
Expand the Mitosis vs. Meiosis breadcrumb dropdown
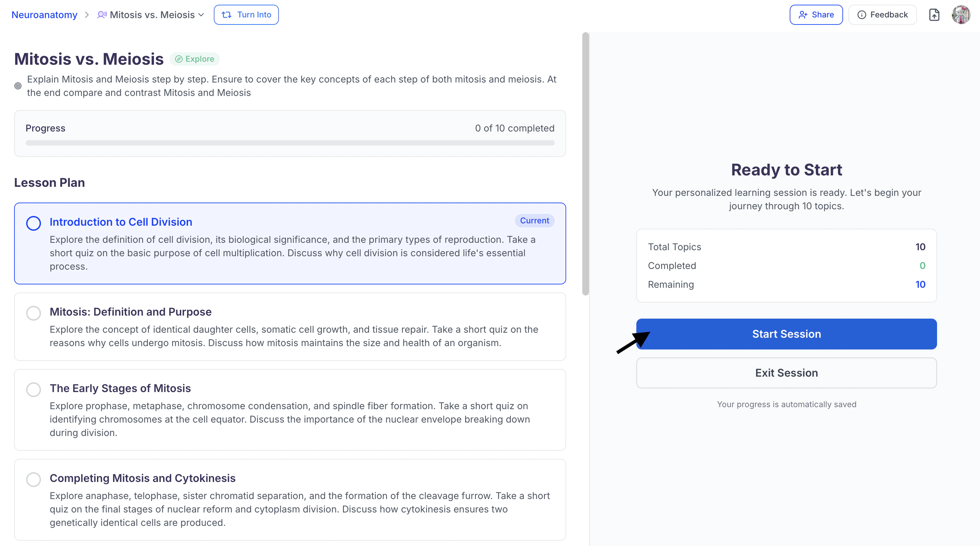201,15
